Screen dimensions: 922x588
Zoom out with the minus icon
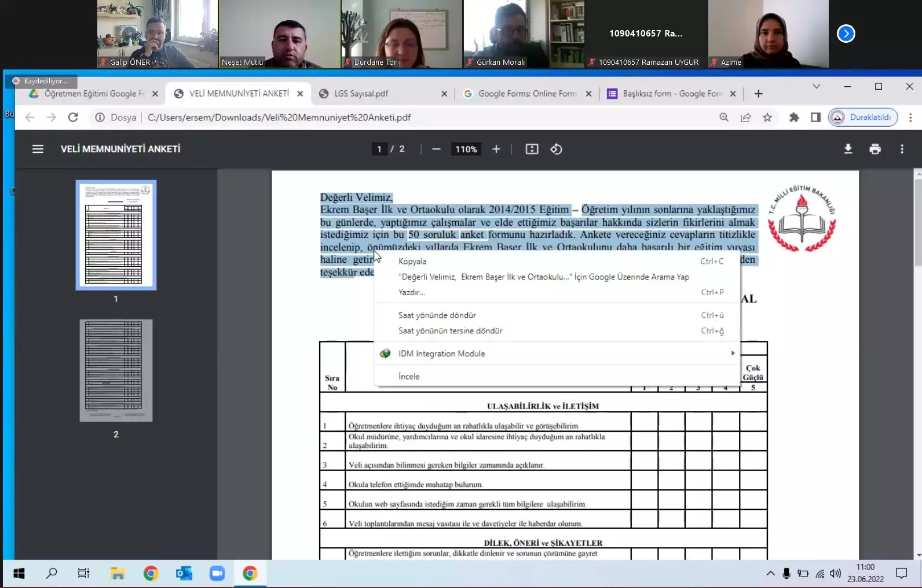tap(436, 149)
